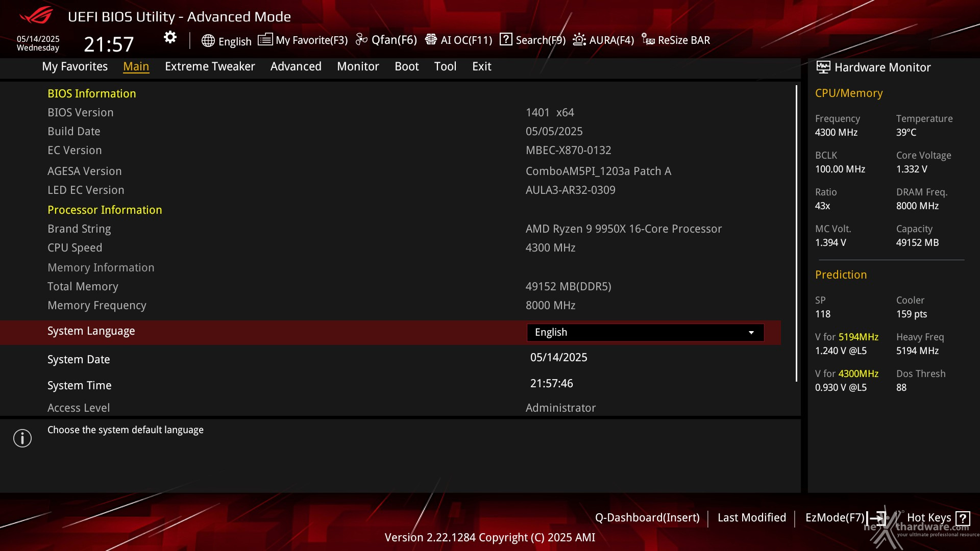Click the main panel vertical scrollbar
Screen dimensions: 980x551
pyautogui.click(x=796, y=233)
